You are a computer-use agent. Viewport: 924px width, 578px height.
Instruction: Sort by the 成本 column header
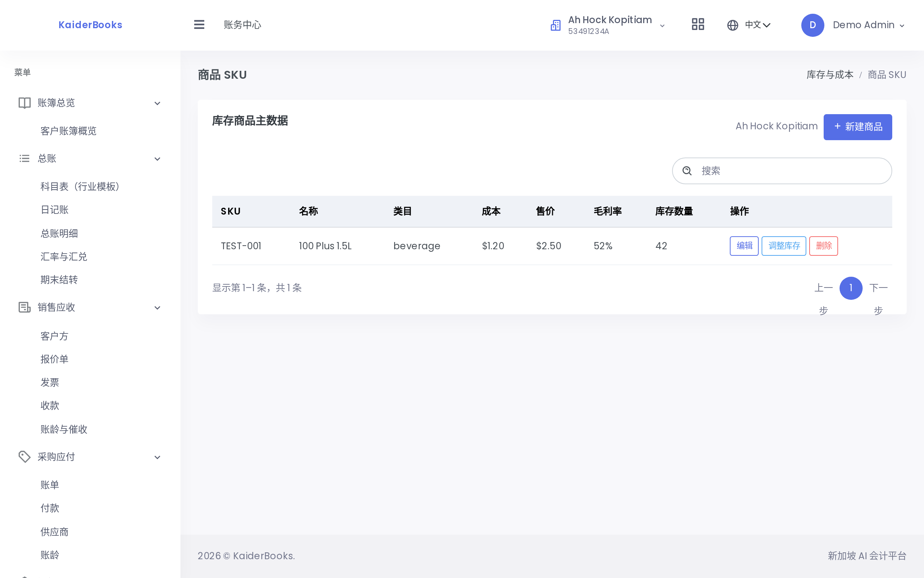(x=491, y=211)
